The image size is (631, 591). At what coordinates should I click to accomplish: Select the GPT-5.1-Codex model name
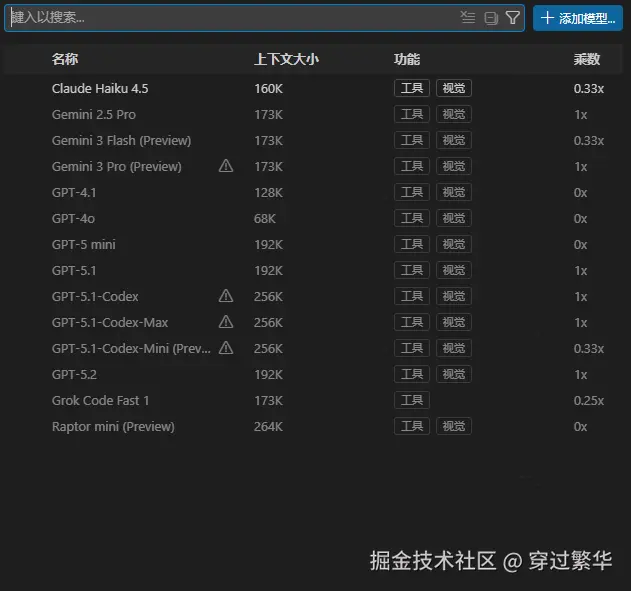point(95,297)
